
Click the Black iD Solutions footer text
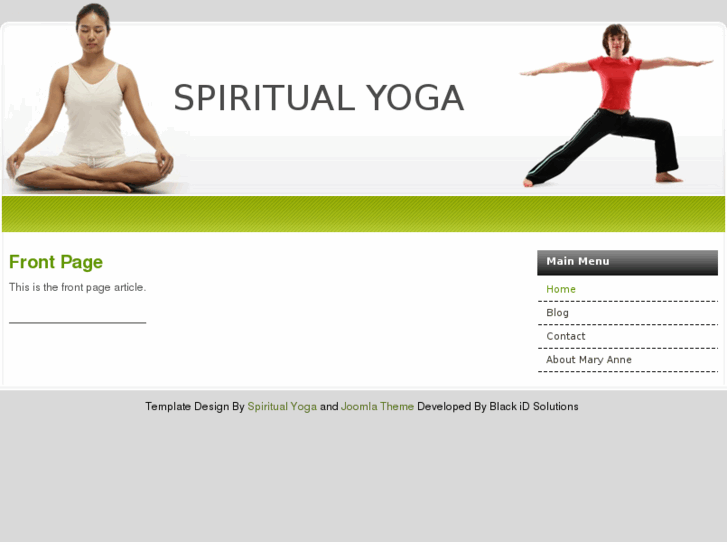[534, 406]
